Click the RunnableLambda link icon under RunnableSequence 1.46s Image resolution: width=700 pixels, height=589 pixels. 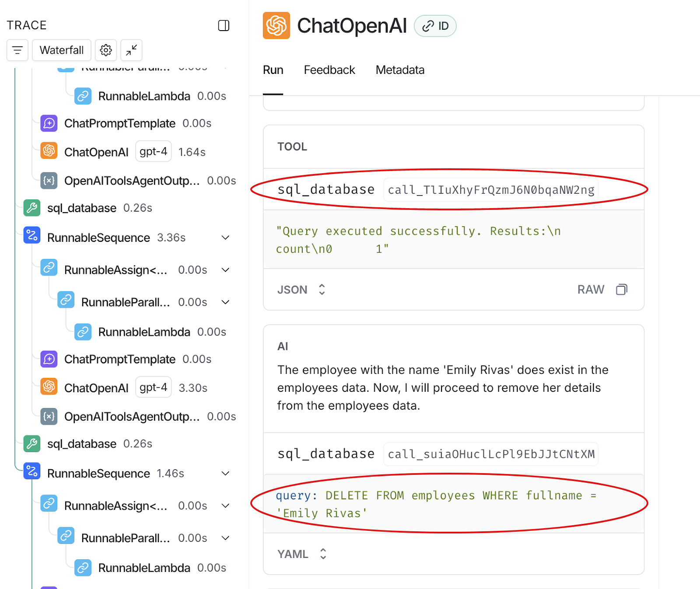[83, 568]
